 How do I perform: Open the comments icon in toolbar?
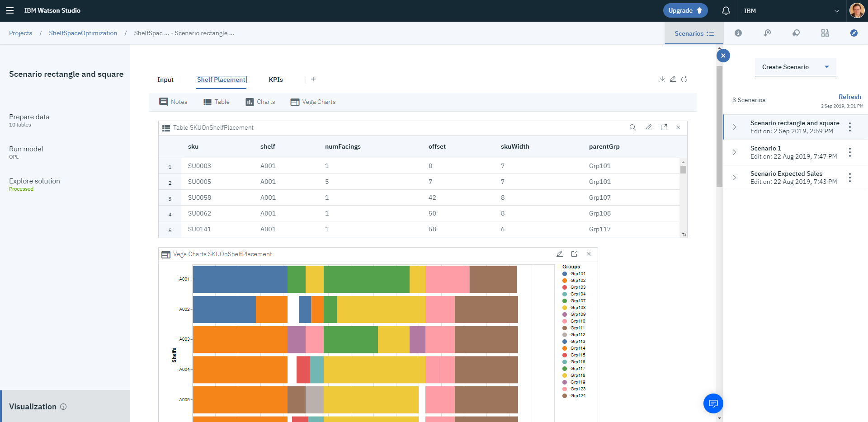(x=796, y=33)
